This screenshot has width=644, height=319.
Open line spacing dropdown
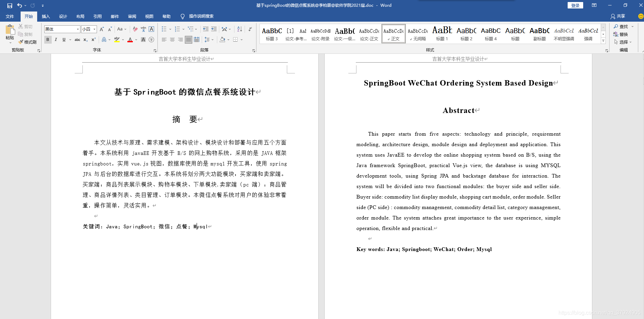coord(209,40)
